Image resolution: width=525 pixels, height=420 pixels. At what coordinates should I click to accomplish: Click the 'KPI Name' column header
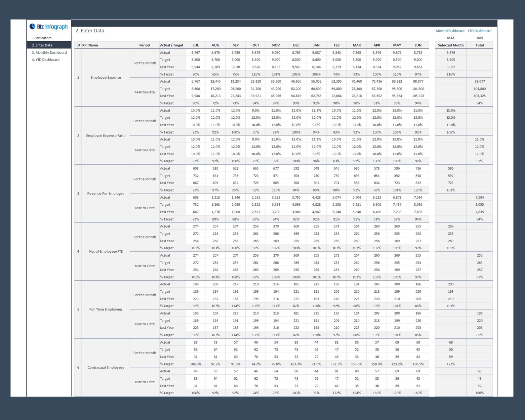click(x=105, y=45)
